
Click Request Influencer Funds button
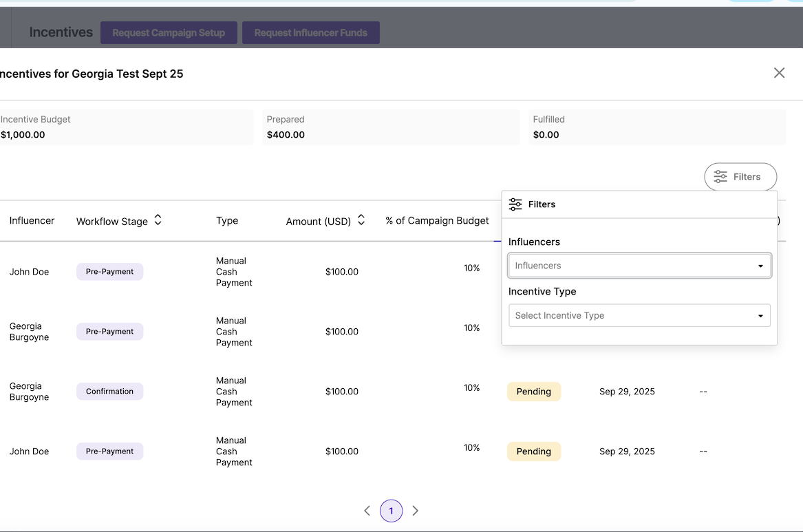point(311,32)
